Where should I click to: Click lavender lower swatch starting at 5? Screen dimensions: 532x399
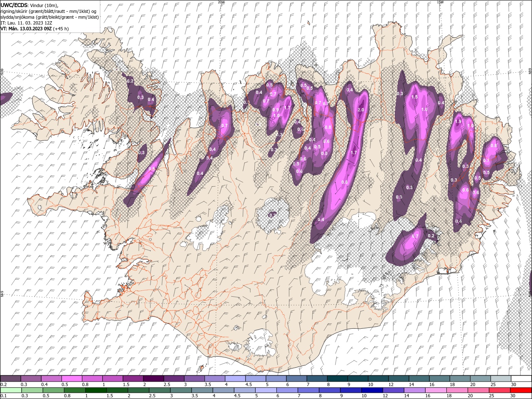(x=265, y=390)
